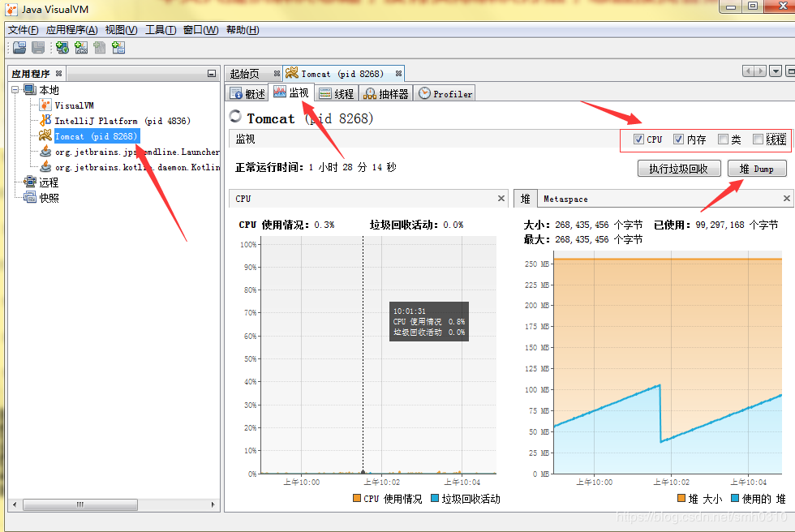The image size is (795, 532).
Task: Click the 堆 Dump button
Action: [x=758, y=168]
